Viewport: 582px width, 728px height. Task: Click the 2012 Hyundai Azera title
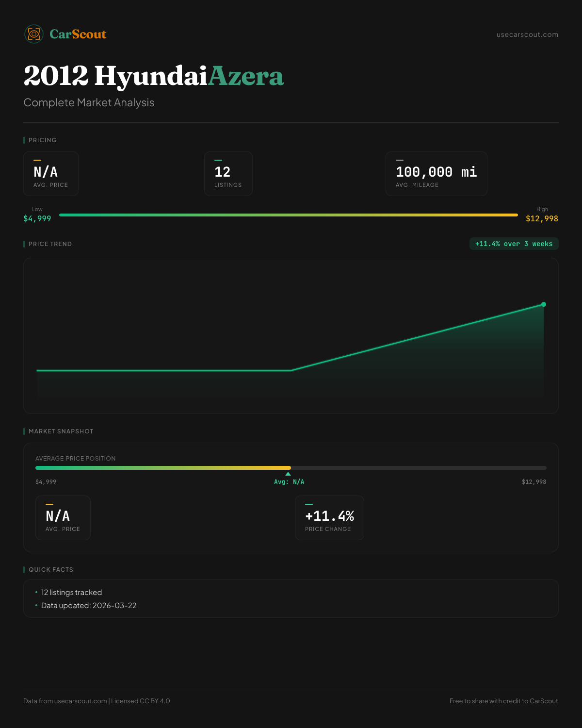click(x=153, y=76)
